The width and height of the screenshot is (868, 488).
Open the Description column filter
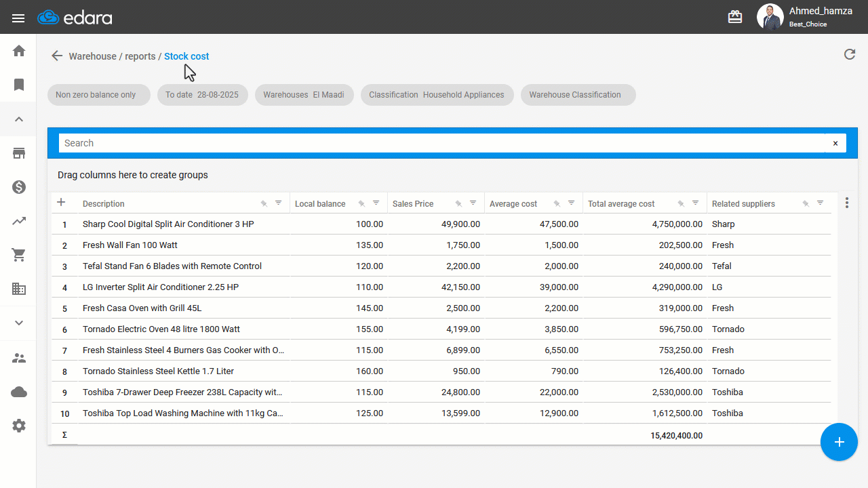278,203
